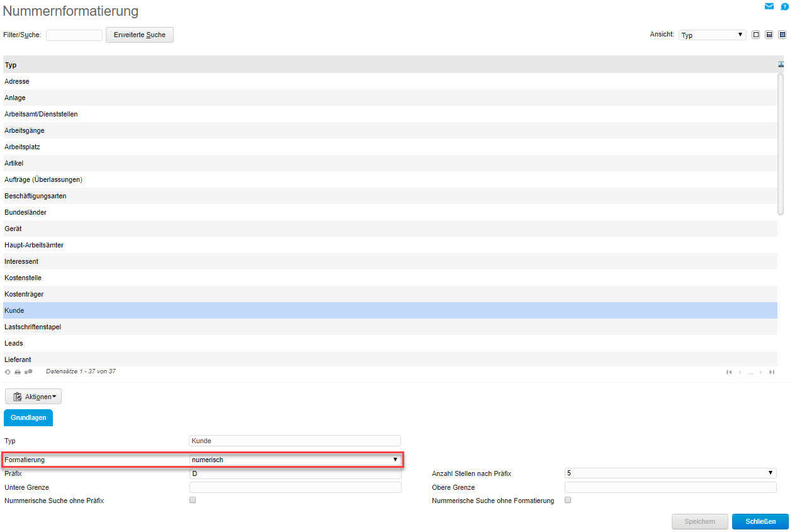This screenshot has width=797, height=532.
Task: Jump to the first page of records
Action: 729,372
